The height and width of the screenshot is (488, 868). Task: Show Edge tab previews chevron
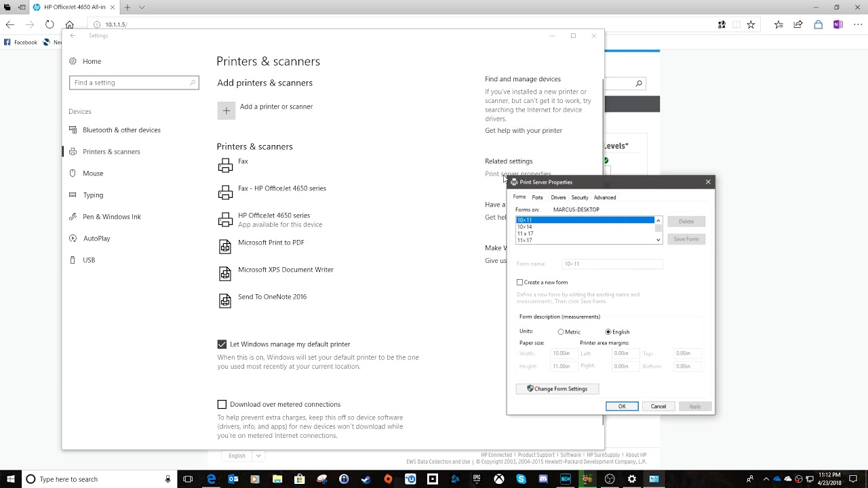(142, 7)
